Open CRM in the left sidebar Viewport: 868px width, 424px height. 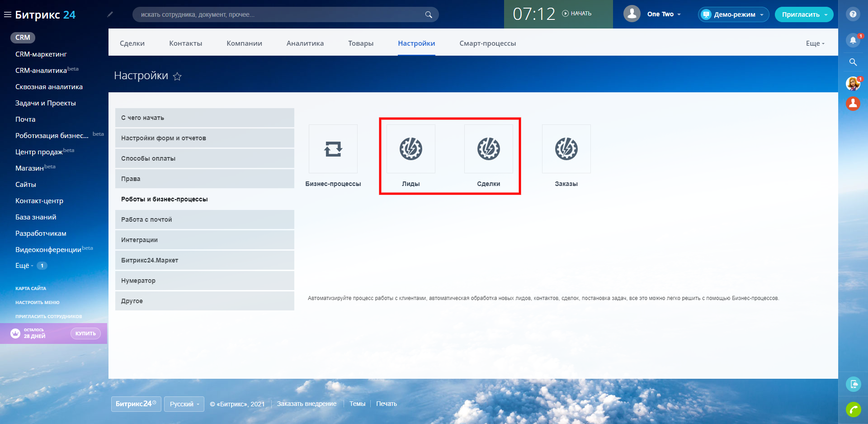(x=23, y=38)
